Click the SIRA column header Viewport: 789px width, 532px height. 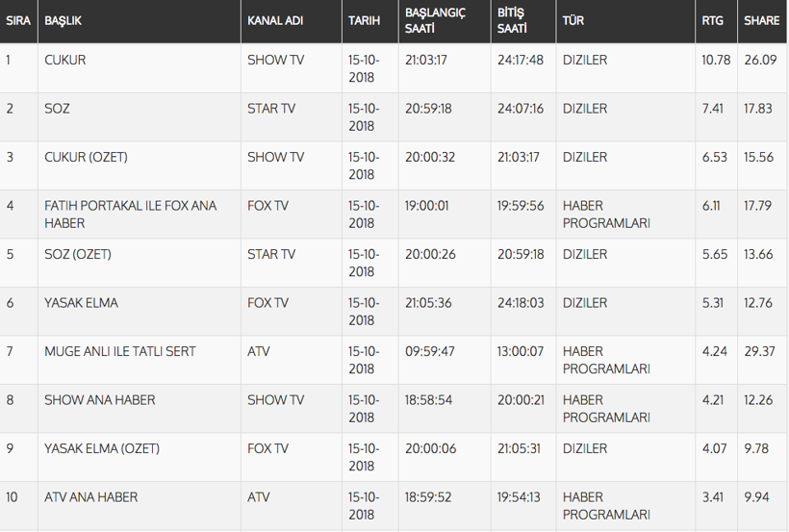(x=18, y=20)
